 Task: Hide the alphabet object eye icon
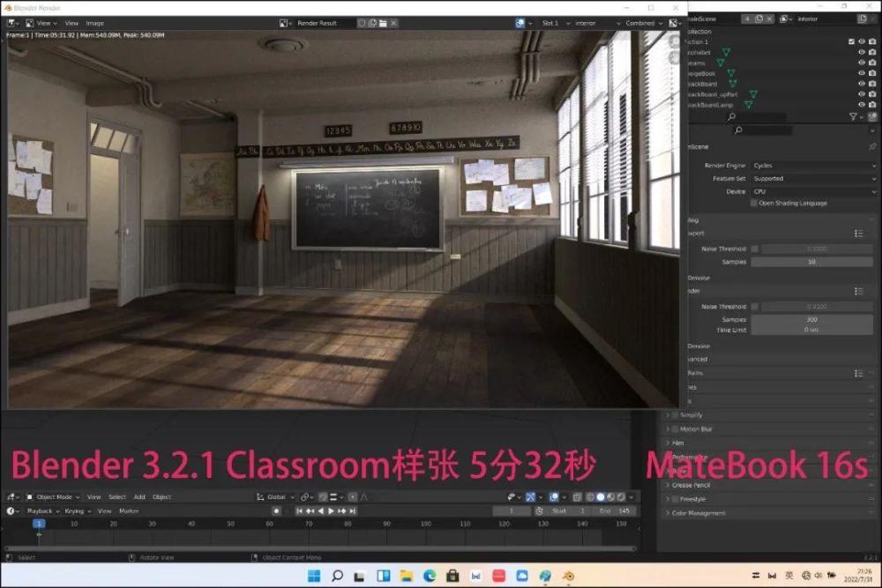coord(862,52)
